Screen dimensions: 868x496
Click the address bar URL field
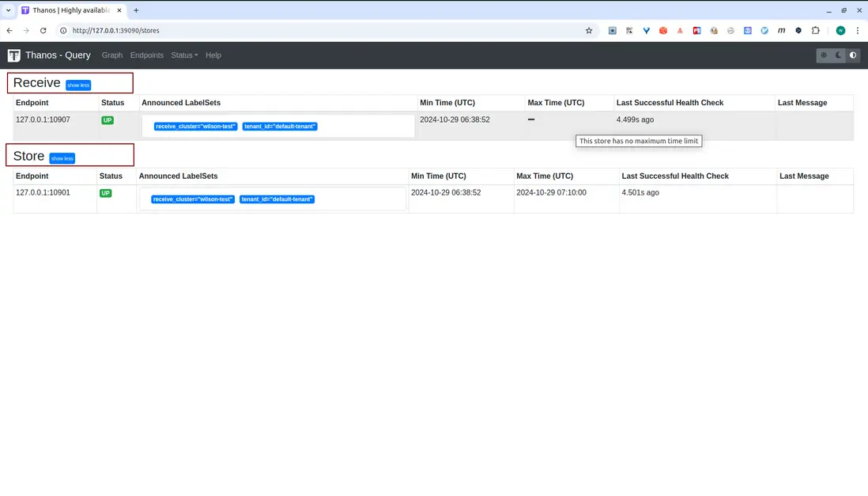[326, 31]
